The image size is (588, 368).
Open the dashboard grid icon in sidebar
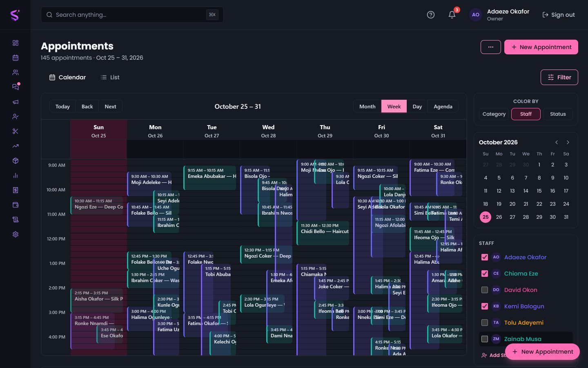16,43
